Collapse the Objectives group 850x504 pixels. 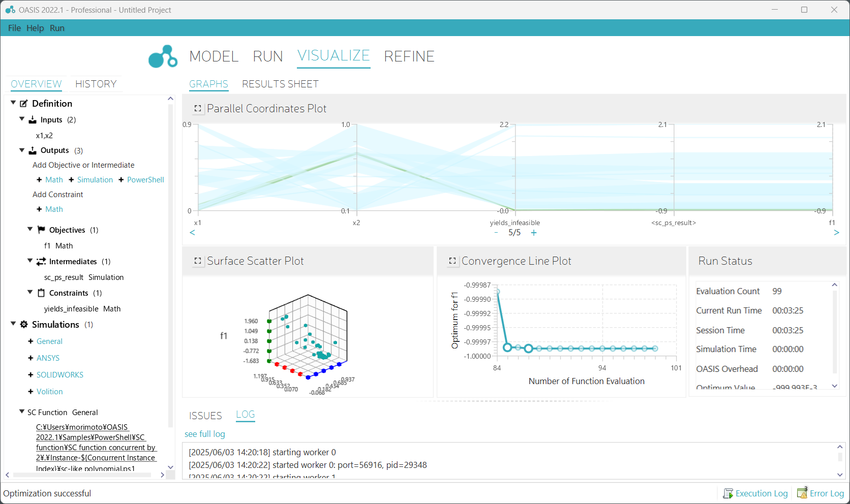(30, 230)
